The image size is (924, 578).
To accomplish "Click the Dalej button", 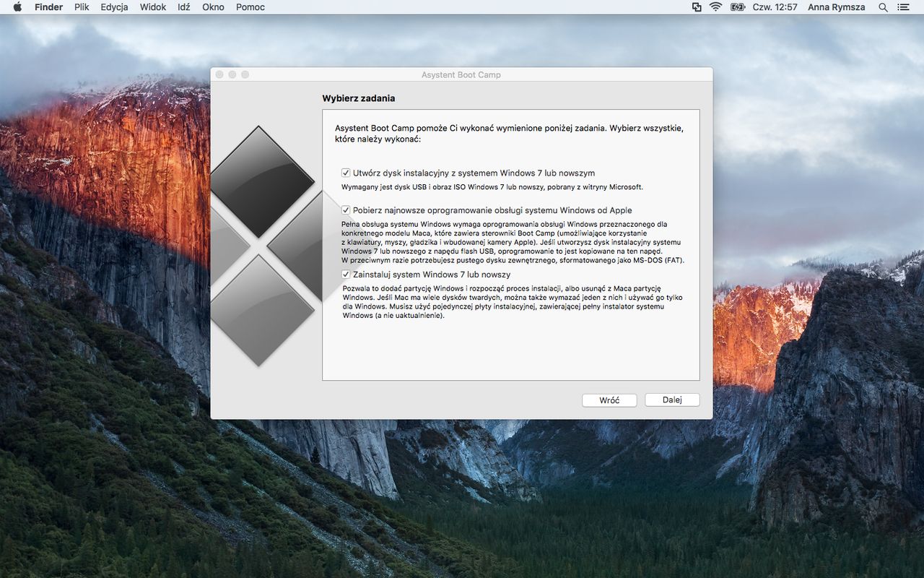I will 672,400.
